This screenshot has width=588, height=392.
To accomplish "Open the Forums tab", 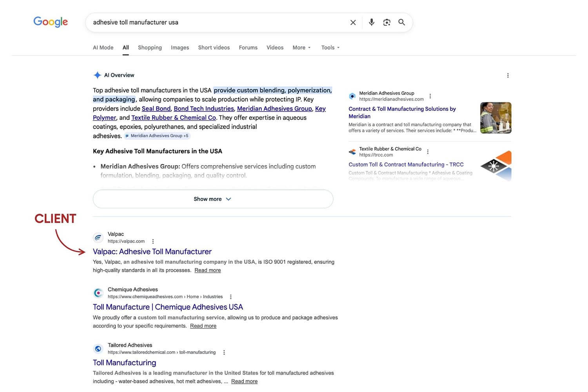I will [x=248, y=47].
